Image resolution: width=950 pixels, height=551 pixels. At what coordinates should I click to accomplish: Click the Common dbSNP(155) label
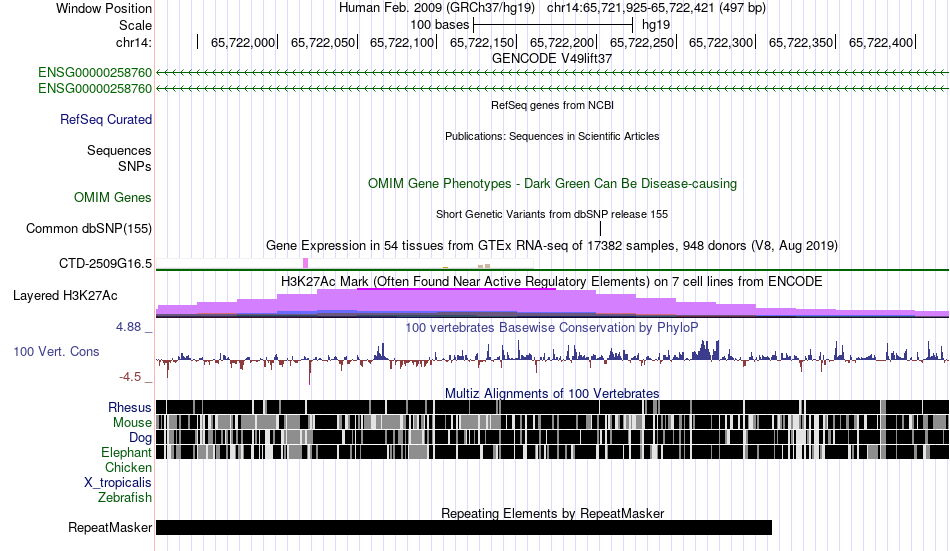[88, 229]
